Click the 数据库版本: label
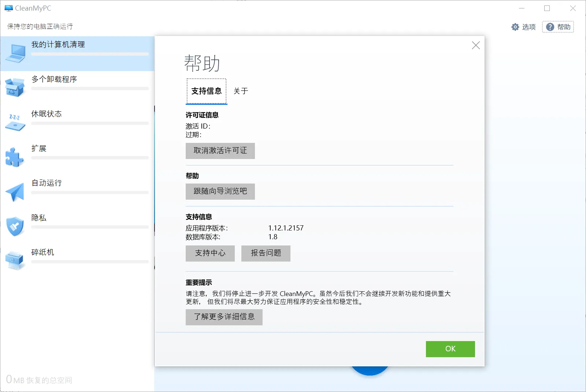Image resolution: width=586 pixels, height=392 pixels. (203, 237)
